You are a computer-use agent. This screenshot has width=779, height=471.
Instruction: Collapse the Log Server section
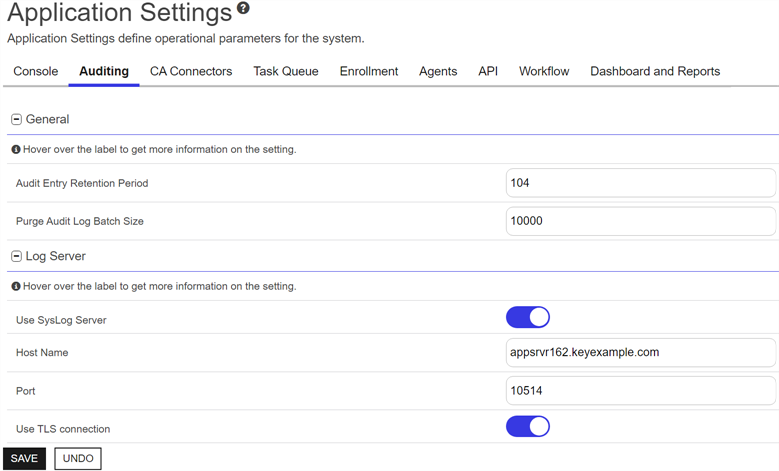[16, 256]
